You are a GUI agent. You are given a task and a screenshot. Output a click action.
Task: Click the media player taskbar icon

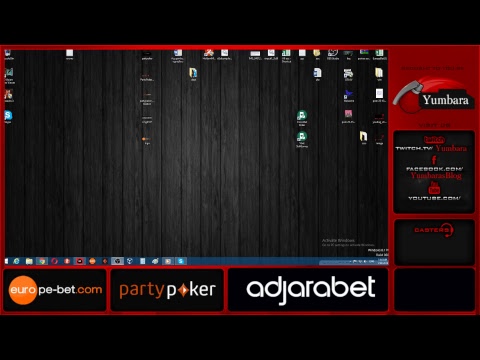(x=168, y=261)
